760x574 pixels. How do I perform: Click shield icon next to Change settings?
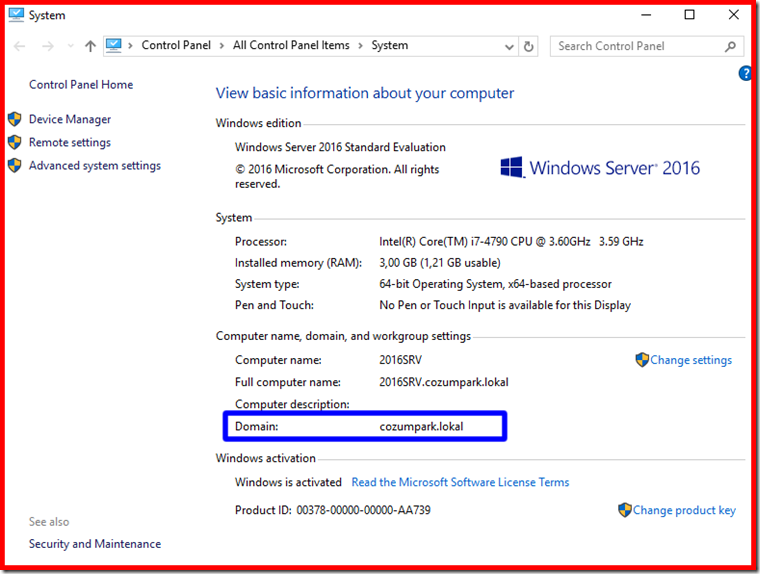(x=642, y=360)
